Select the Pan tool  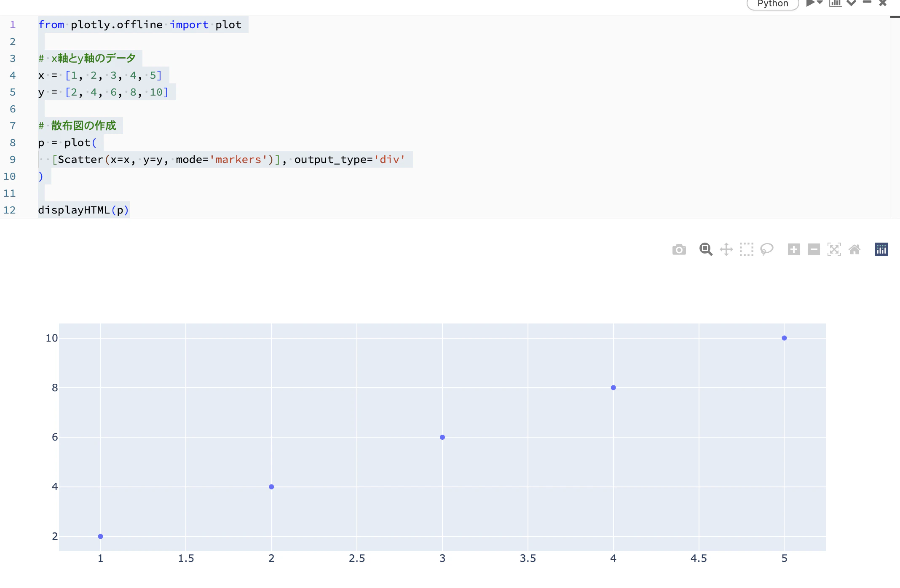coord(726,249)
